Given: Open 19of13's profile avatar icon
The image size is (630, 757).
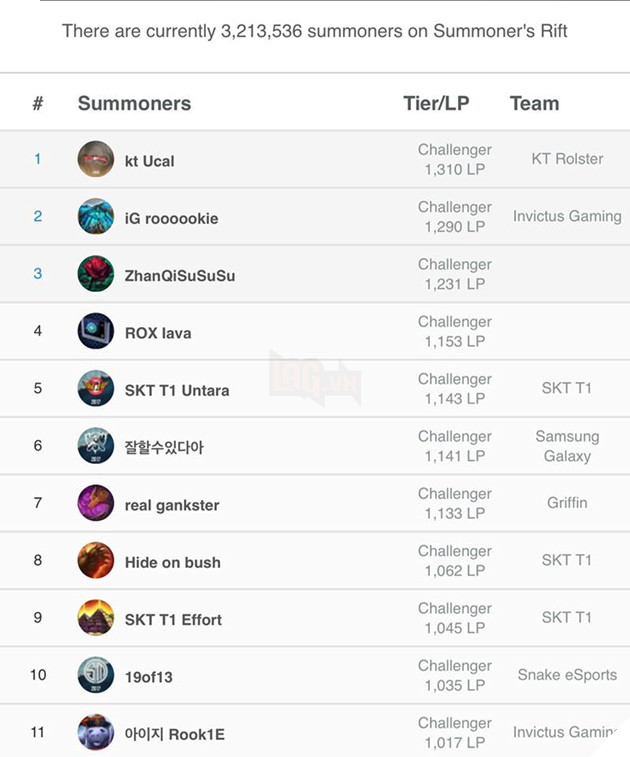Looking at the screenshot, I should click(x=96, y=676).
